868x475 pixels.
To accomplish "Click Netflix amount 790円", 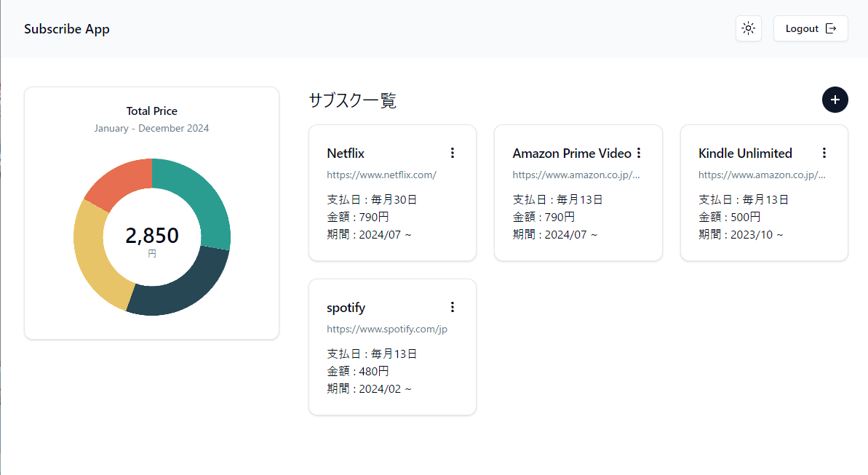I will click(x=374, y=217).
